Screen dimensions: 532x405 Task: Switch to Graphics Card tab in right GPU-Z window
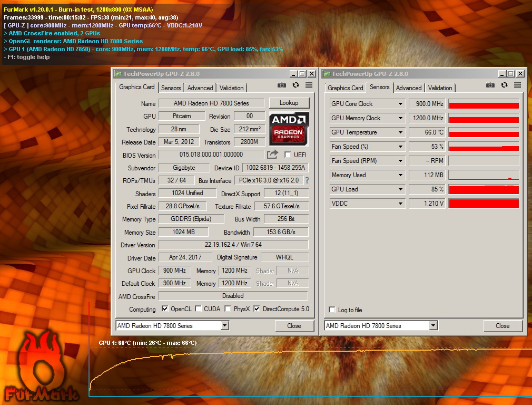[346, 88]
